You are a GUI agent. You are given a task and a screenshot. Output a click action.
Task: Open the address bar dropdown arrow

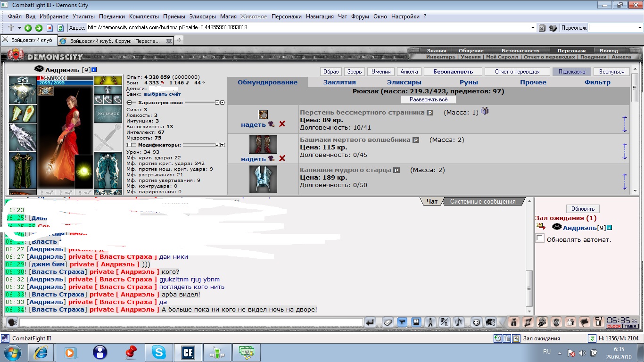(x=533, y=28)
